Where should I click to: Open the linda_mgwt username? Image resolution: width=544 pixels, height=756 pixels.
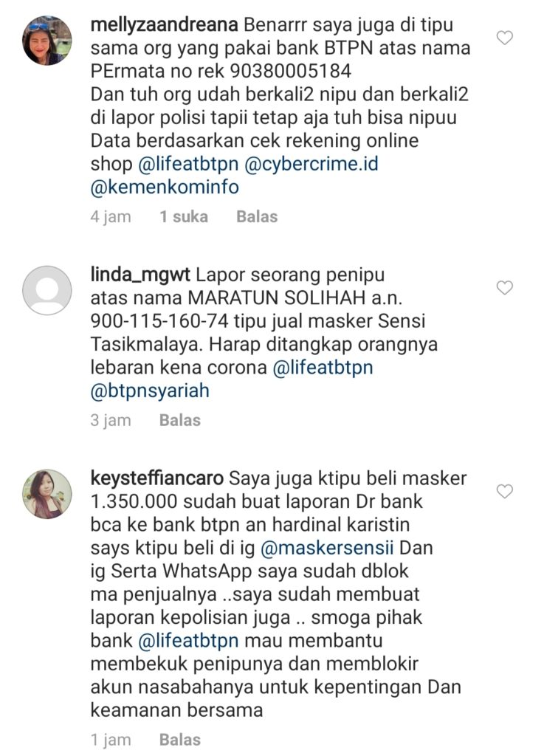141,275
